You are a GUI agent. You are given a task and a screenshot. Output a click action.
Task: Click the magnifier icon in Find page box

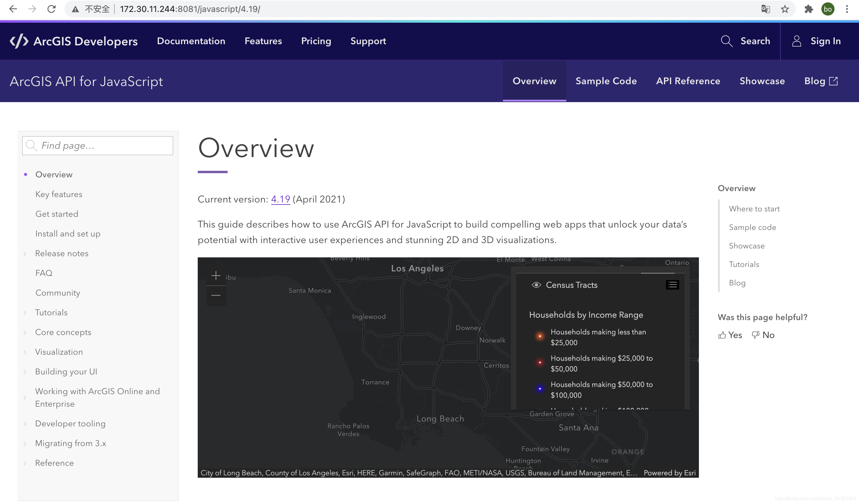pos(31,145)
